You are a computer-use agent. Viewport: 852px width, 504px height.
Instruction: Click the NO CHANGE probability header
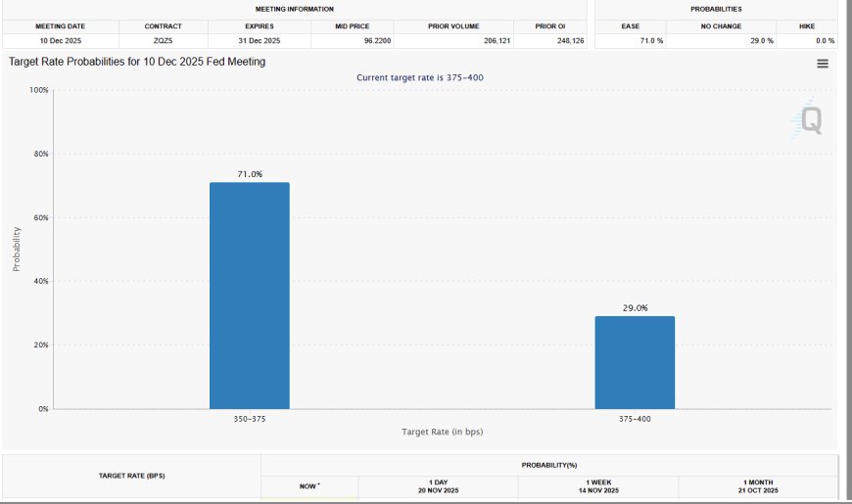(x=721, y=26)
